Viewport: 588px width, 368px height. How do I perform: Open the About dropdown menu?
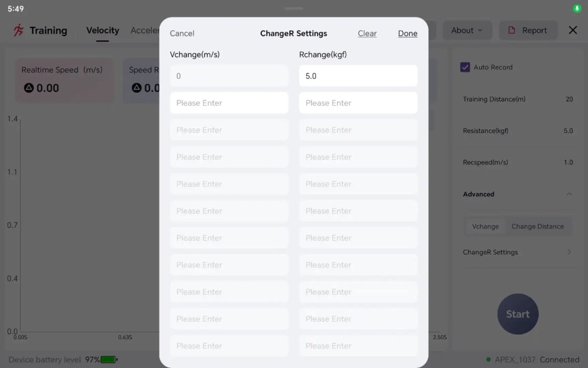[466, 30]
